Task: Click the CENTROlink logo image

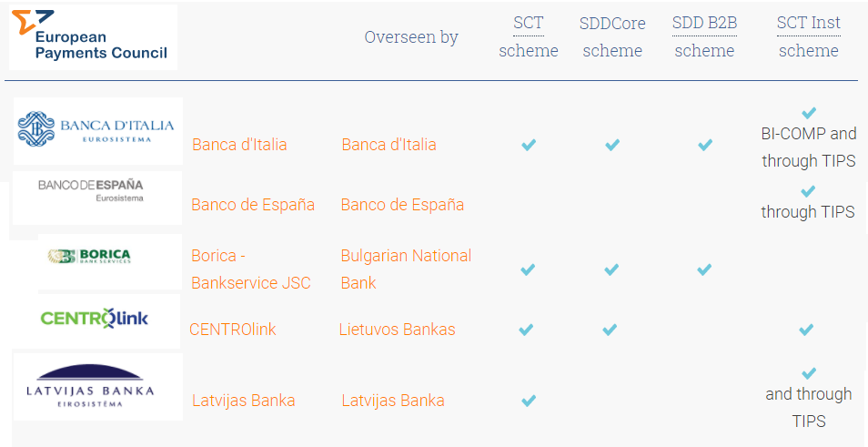Action: click(96, 321)
